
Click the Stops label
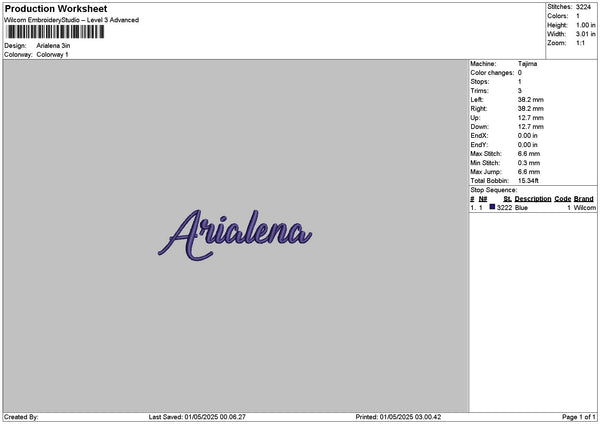click(x=480, y=82)
